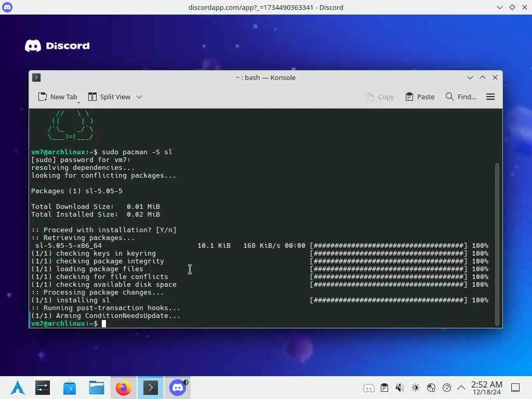This screenshot has width=532, height=399.
Task: Click the Copy toolbar button
Action: click(x=380, y=97)
